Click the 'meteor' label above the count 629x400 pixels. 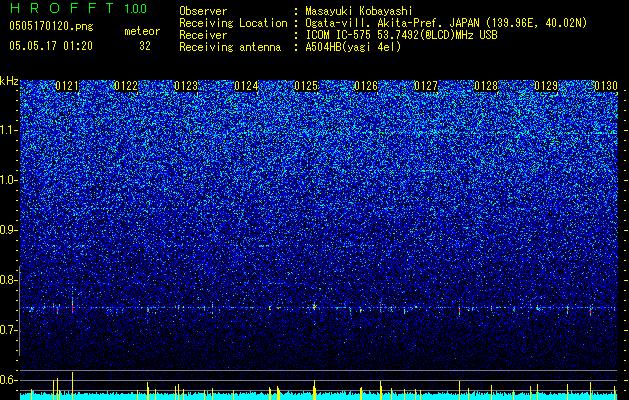click(142, 31)
